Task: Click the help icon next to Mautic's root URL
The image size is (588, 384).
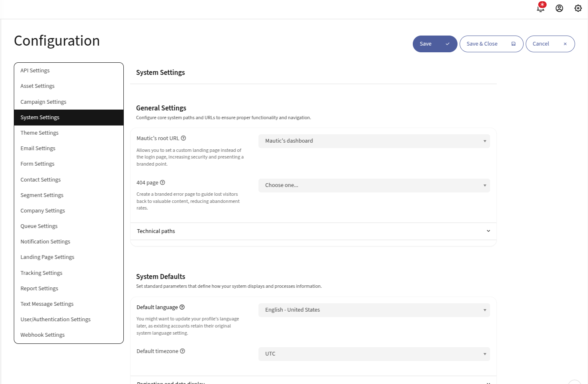Action: click(x=184, y=138)
